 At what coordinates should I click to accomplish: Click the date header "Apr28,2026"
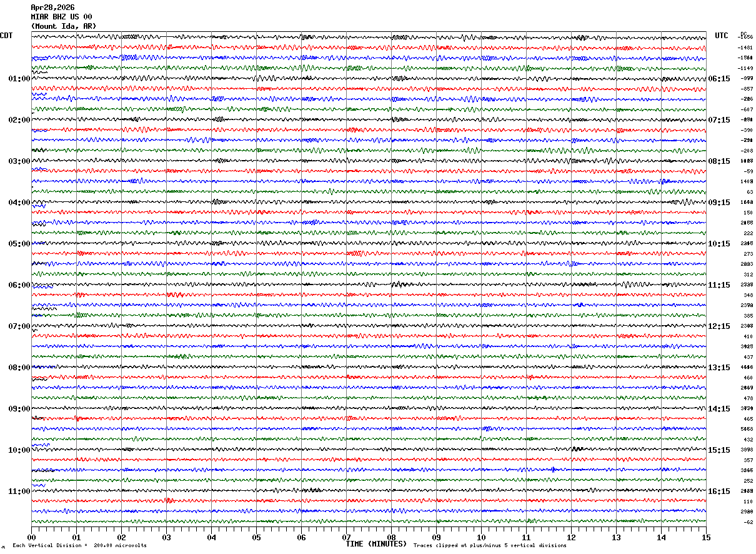52,8
